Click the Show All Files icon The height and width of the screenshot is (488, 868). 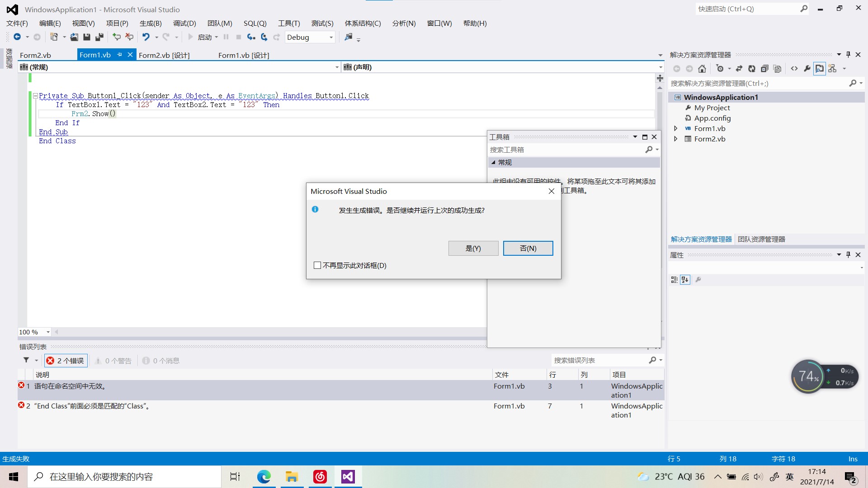click(777, 69)
